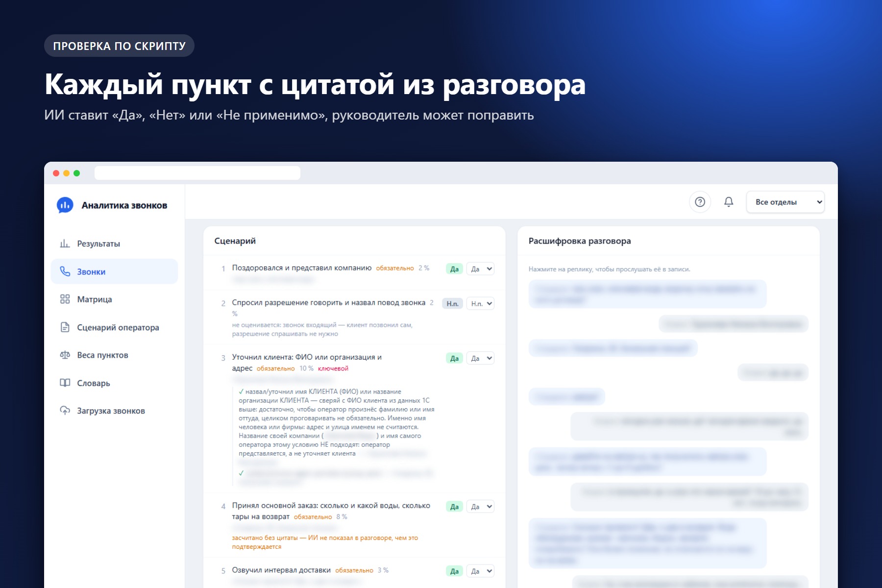Click the Сценарий оператора document icon
Screen dimensions: 882x588
(65, 327)
